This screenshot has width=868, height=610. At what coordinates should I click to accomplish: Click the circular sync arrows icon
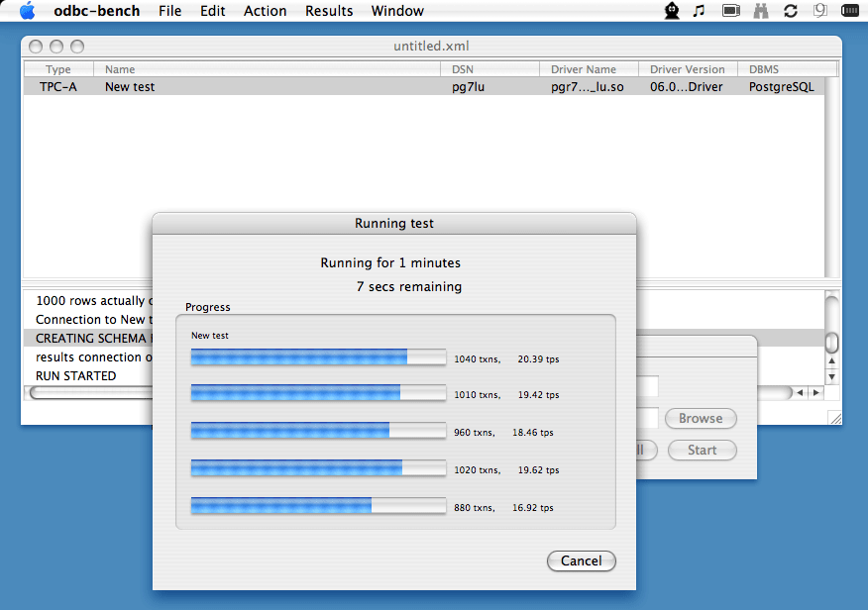tap(791, 11)
